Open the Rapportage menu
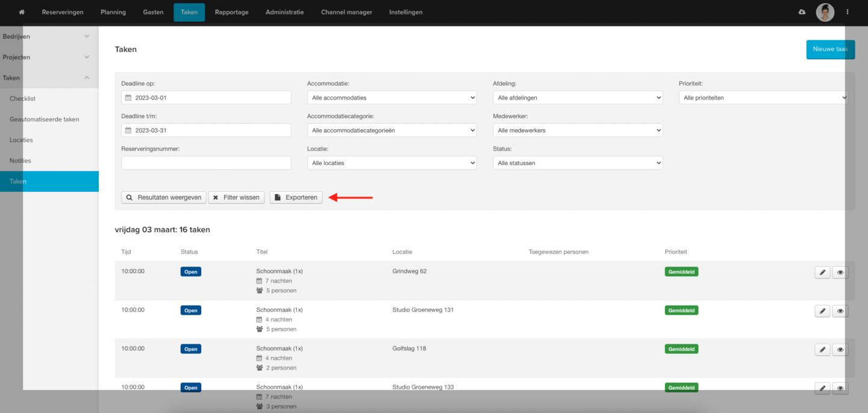 (x=231, y=12)
